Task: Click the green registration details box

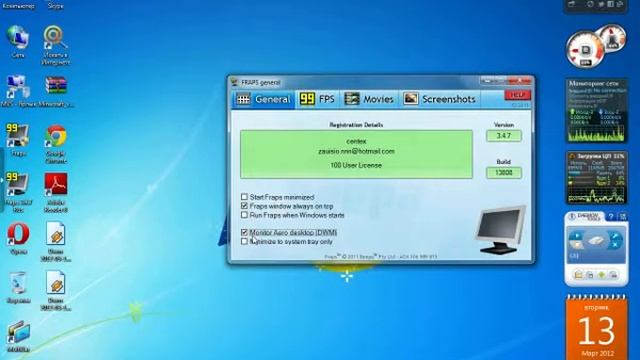Action: point(356,154)
